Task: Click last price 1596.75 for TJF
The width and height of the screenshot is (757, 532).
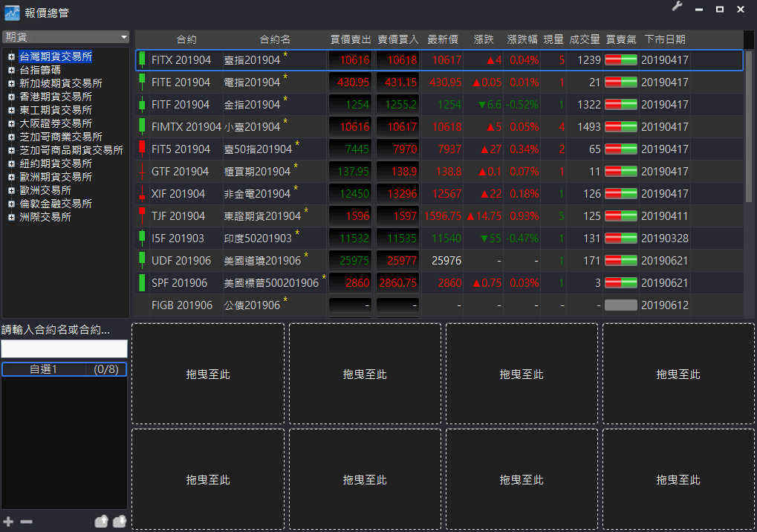Action: (x=443, y=215)
